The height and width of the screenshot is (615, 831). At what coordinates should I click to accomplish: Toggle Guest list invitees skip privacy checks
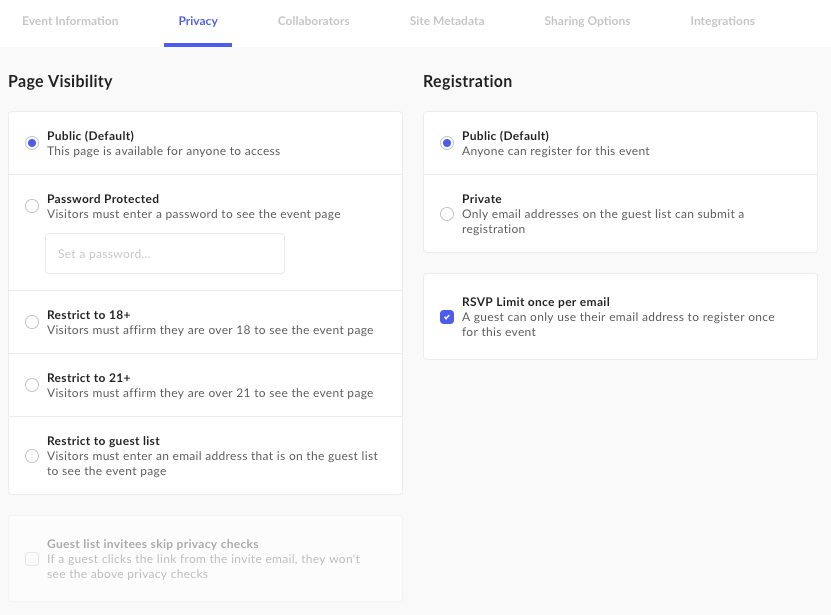[x=32, y=559]
